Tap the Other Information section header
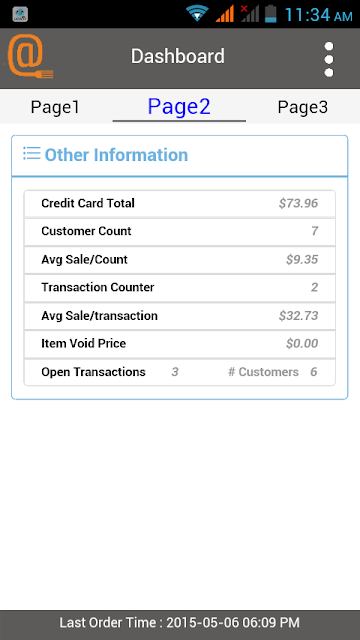The height and width of the screenshot is (640, 360). [x=180, y=156]
